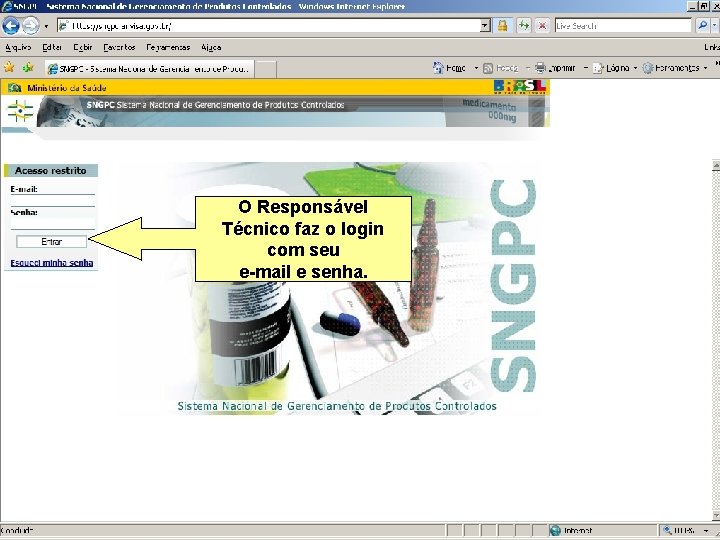Open the Favoritos menu

click(119, 47)
